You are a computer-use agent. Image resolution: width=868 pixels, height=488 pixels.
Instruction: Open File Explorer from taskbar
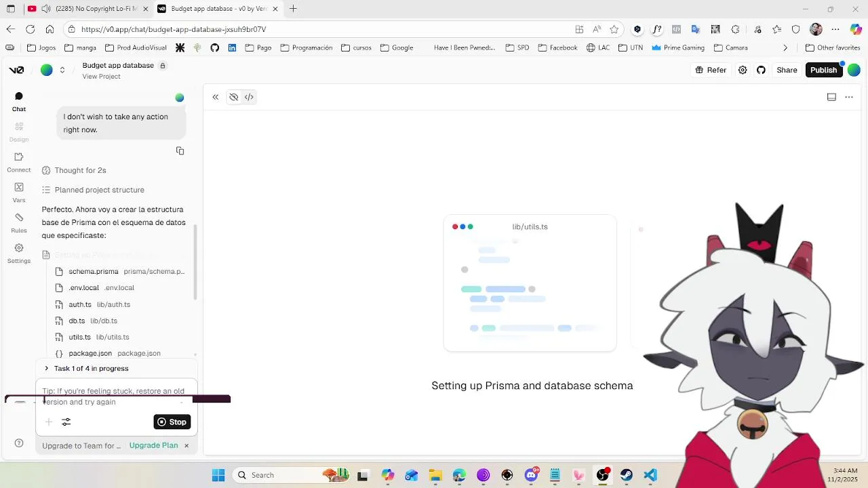[435, 475]
